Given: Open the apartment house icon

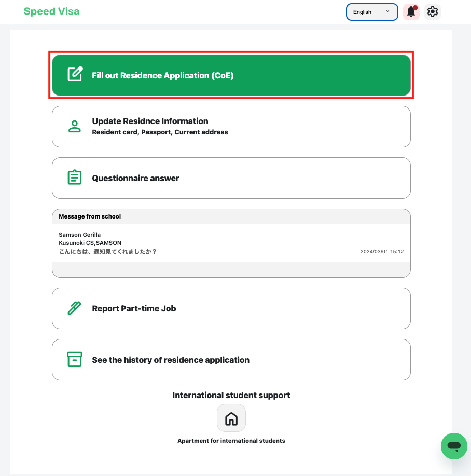Looking at the screenshot, I should [x=231, y=418].
